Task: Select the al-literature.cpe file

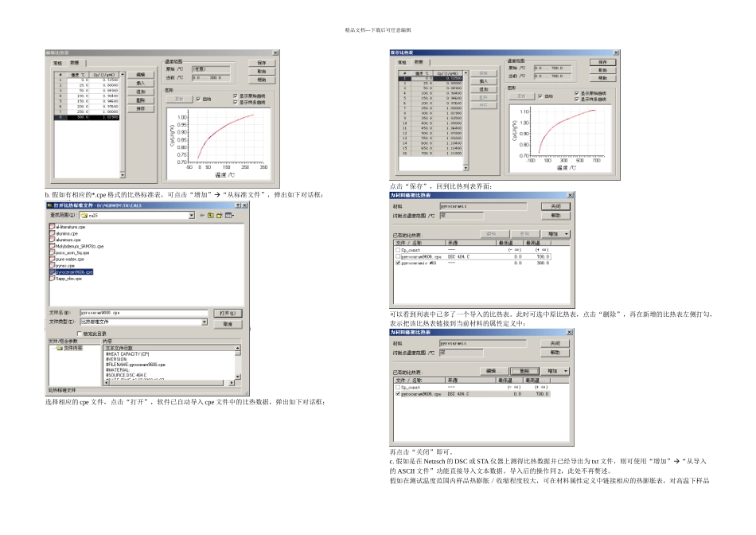Action: pyautogui.click(x=68, y=226)
